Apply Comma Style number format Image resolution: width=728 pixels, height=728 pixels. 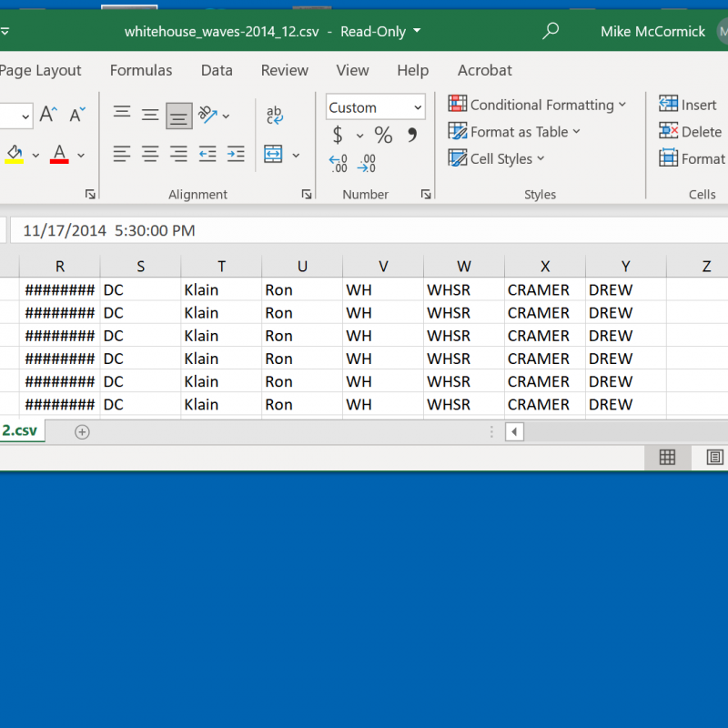point(412,136)
